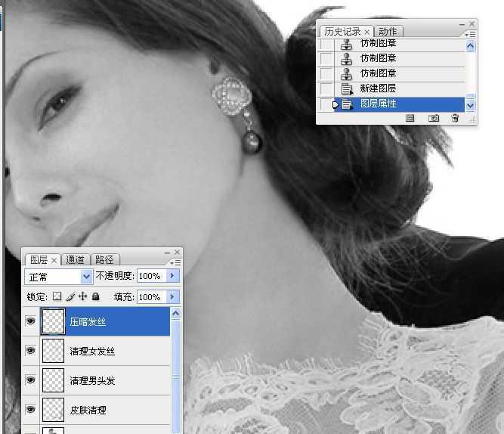Create new document from current state
The height and width of the screenshot is (434, 504).
click(410, 118)
